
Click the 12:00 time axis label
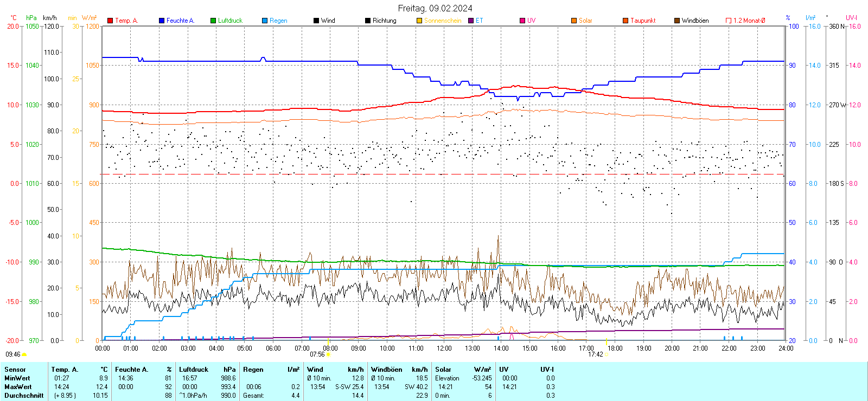click(x=444, y=348)
